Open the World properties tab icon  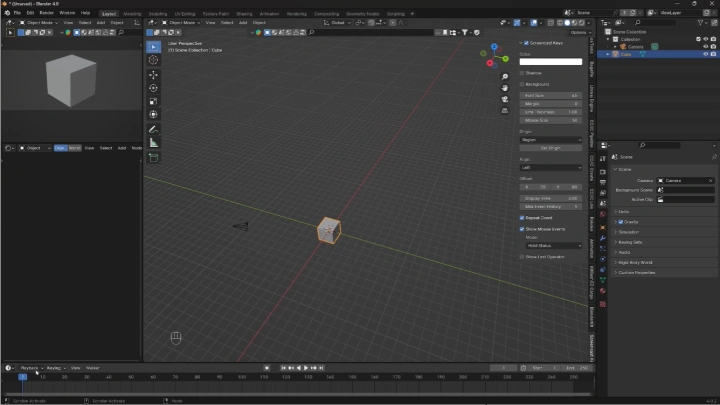[602, 214]
